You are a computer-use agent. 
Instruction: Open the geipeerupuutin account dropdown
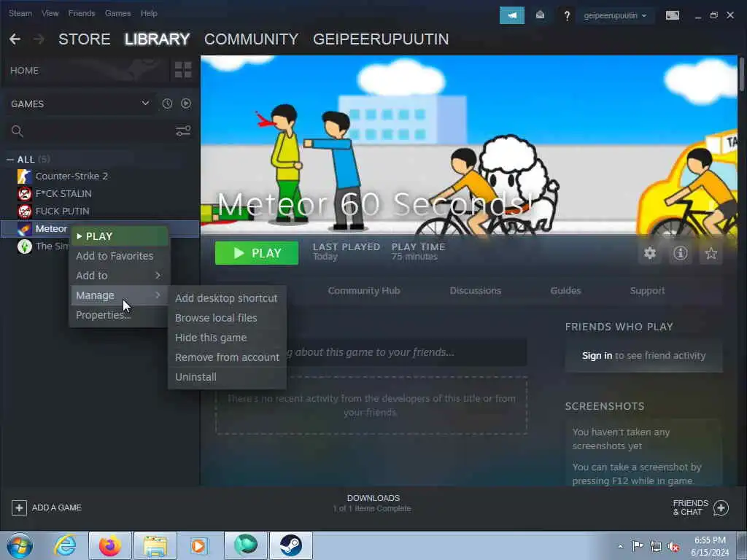pyautogui.click(x=615, y=15)
